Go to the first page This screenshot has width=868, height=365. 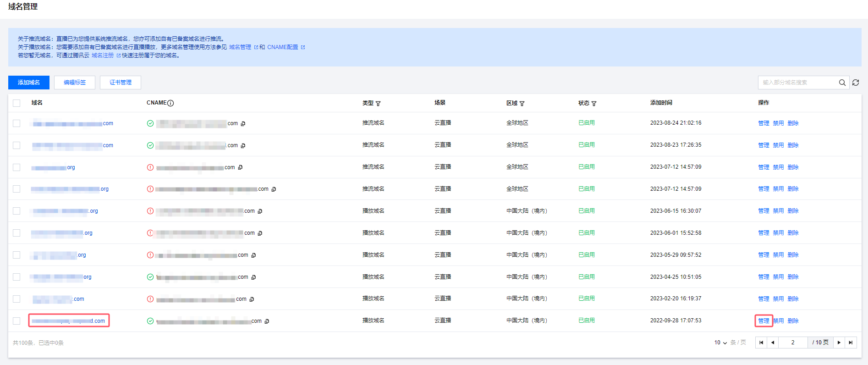coord(761,343)
